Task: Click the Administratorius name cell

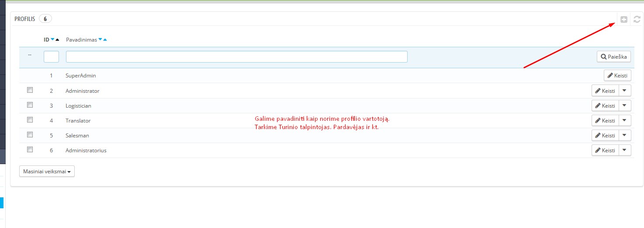Action: [86, 151]
